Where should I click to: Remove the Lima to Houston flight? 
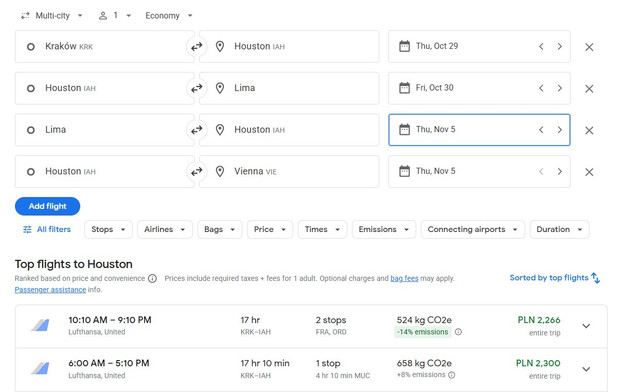(x=589, y=130)
